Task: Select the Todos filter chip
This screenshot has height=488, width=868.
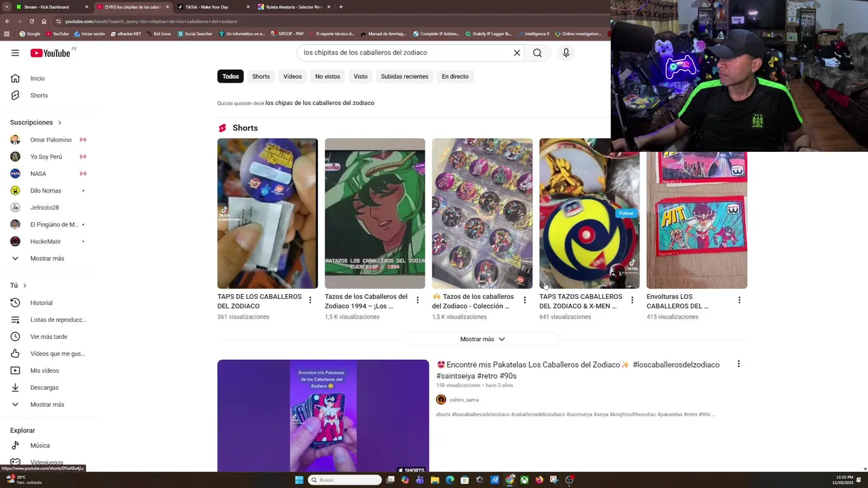Action: point(231,77)
